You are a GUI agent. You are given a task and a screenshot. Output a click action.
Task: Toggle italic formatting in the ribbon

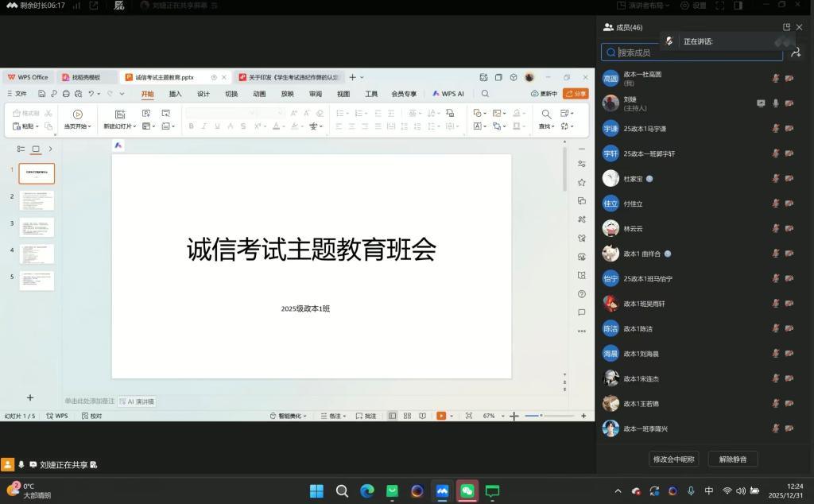pos(203,126)
